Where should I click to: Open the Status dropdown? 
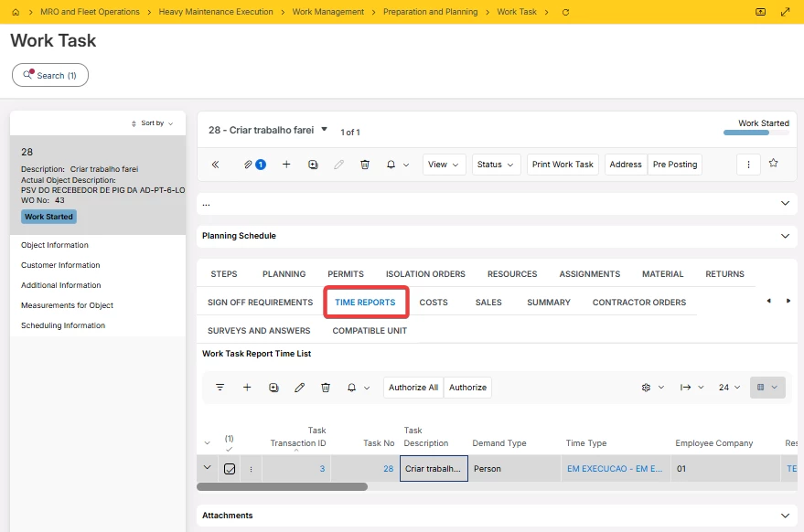[496, 165]
